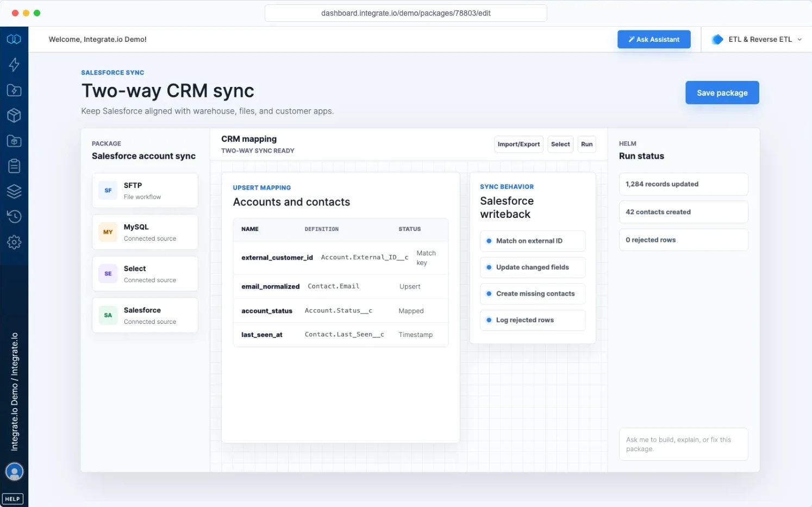Image resolution: width=812 pixels, height=507 pixels.
Task: Click the Contact.Email definition cell
Action: point(333,286)
